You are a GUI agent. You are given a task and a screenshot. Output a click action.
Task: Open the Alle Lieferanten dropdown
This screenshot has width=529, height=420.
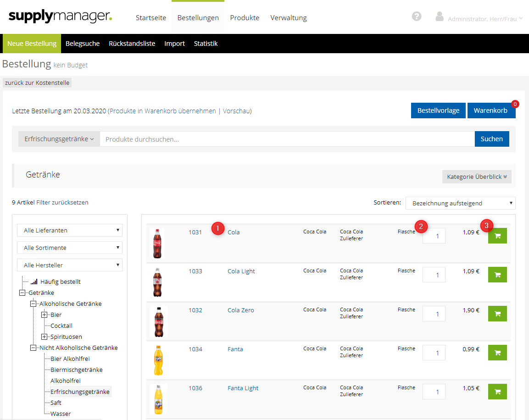(70, 230)
